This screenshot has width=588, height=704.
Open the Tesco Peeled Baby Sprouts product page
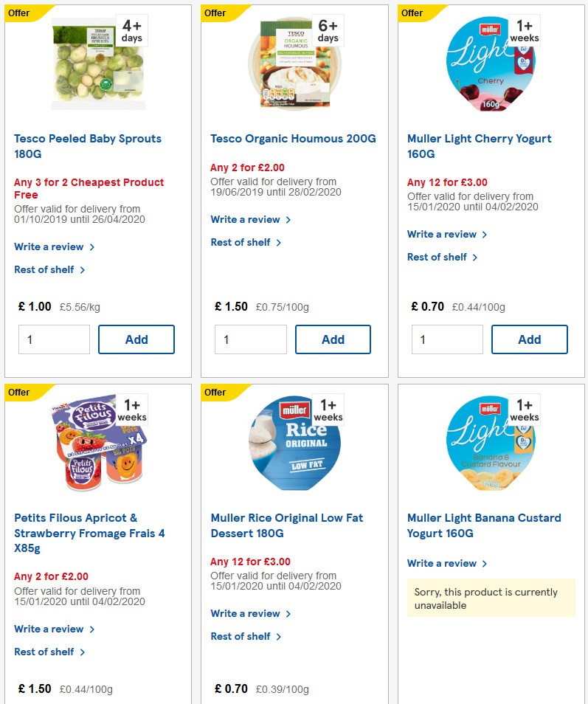tap(88, 146)
